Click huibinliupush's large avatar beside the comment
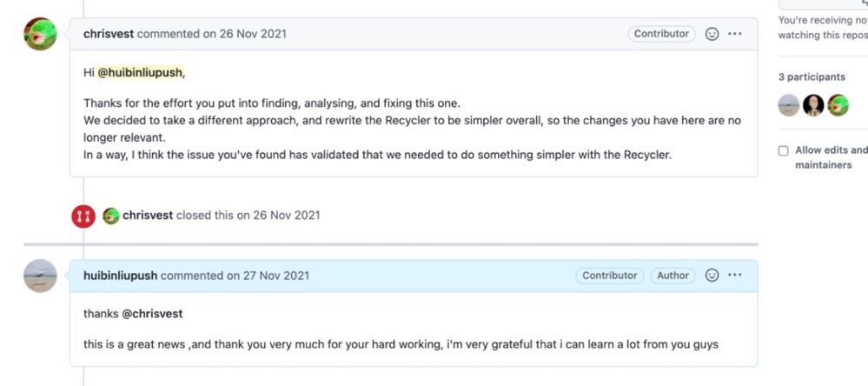The image size is (868, 386). [x=41, y=276]
